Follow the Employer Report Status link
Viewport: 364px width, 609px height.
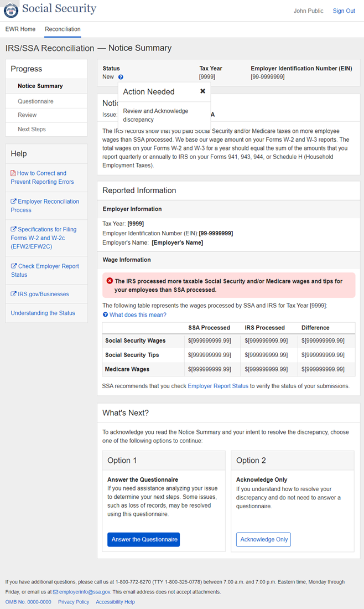point(218,386)
